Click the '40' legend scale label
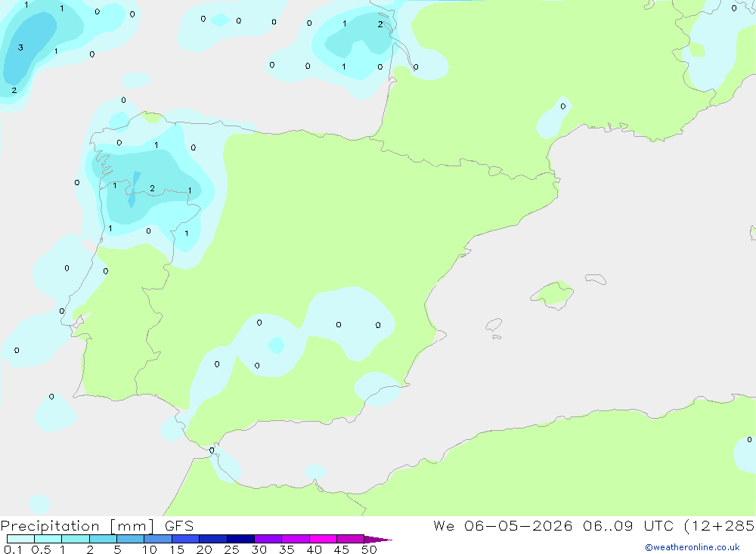 coord(314,549)
